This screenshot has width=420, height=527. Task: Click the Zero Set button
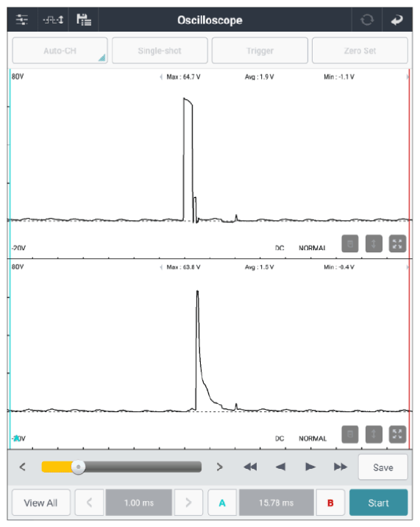360,51
